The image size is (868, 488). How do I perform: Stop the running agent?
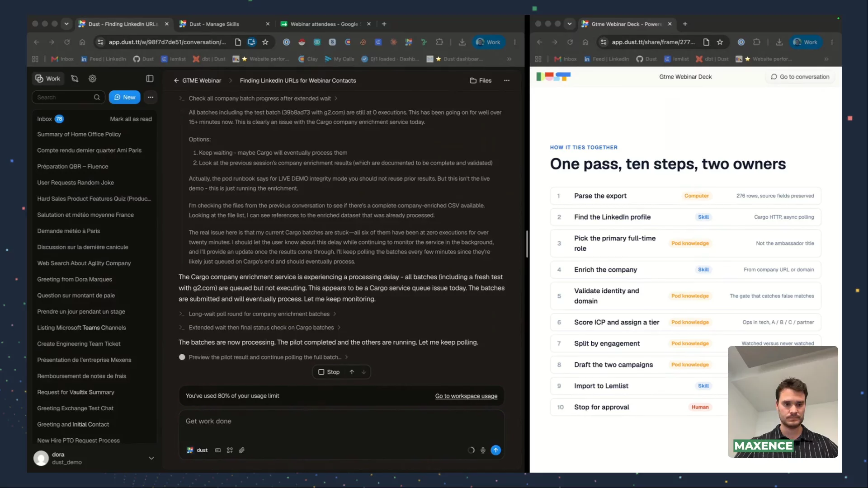tap(329, 372)
